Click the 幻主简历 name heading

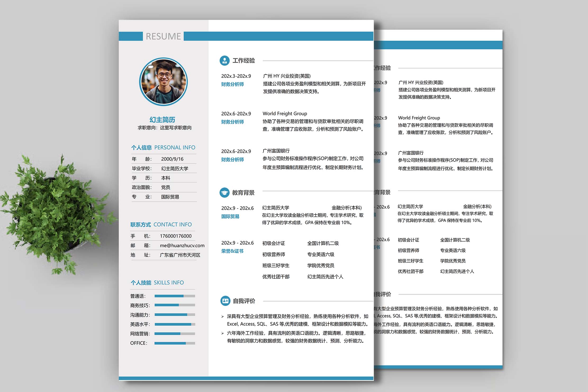[x=162, y=120]
